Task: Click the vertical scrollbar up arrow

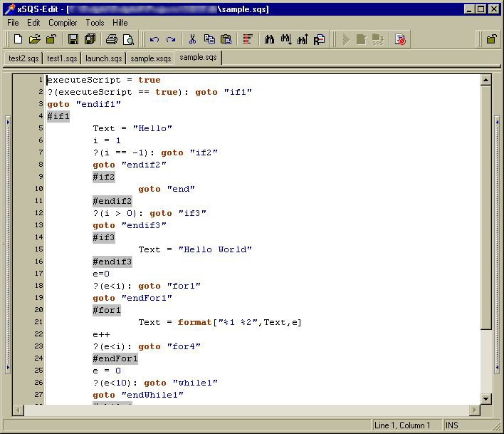Action: 486,80
